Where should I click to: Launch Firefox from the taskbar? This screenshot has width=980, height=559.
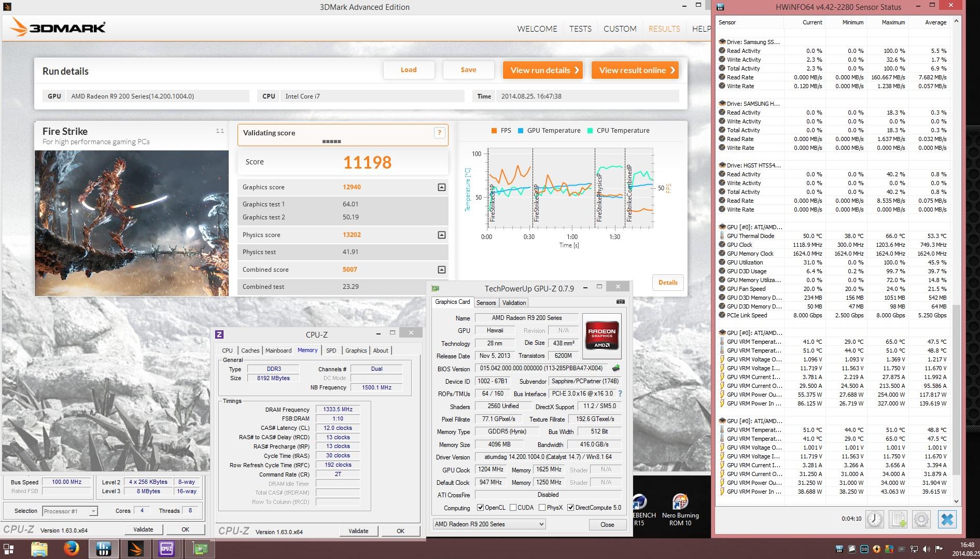pyautogui.click(x=72, y=549)
